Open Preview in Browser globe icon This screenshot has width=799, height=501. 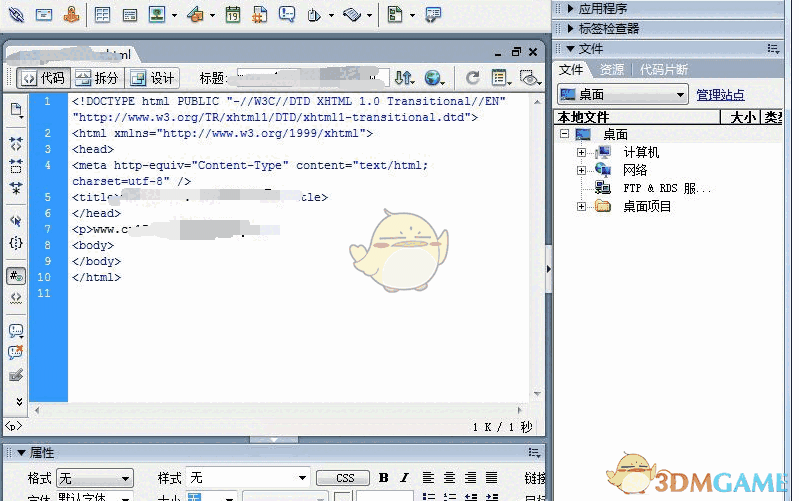point(434,78)
